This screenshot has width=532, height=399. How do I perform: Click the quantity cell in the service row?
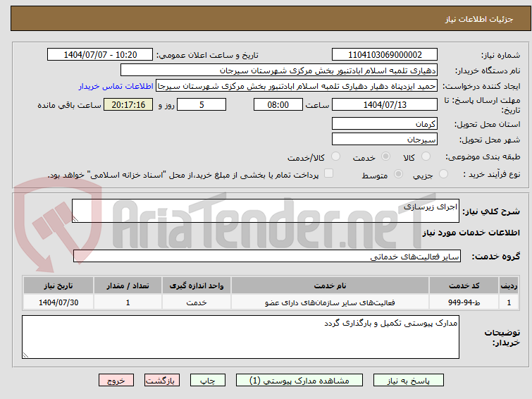(128, 302)
